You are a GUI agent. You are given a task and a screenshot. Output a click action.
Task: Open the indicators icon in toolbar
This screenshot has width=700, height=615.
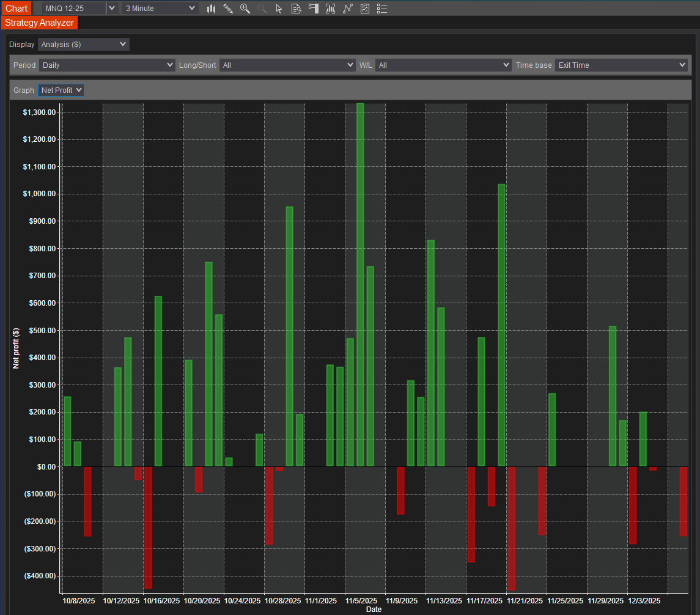(x=331, y=9)
